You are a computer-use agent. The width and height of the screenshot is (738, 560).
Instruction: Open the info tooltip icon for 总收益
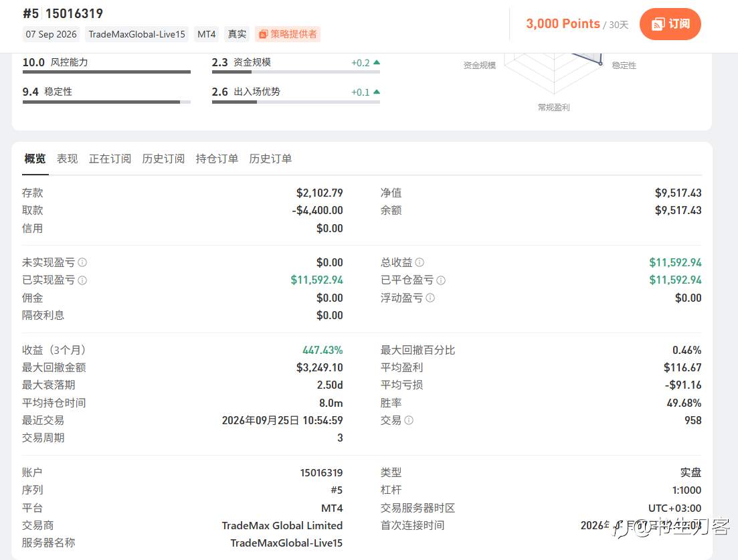point(420,262)
